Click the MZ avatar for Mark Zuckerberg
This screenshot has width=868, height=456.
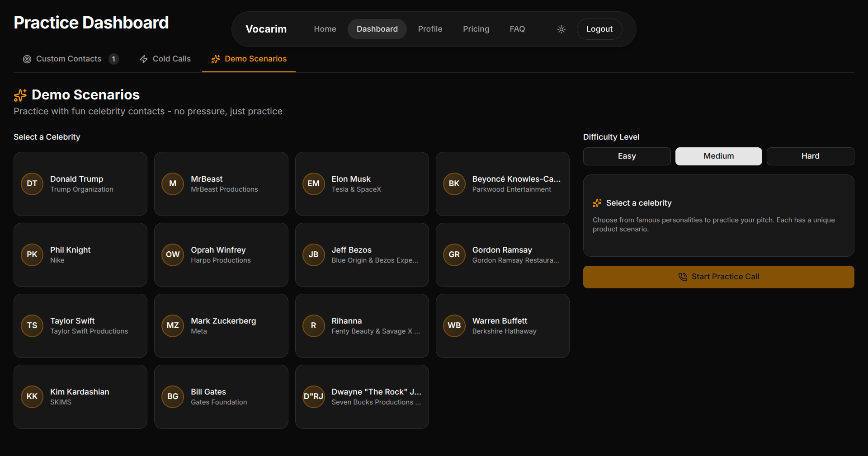173,325
